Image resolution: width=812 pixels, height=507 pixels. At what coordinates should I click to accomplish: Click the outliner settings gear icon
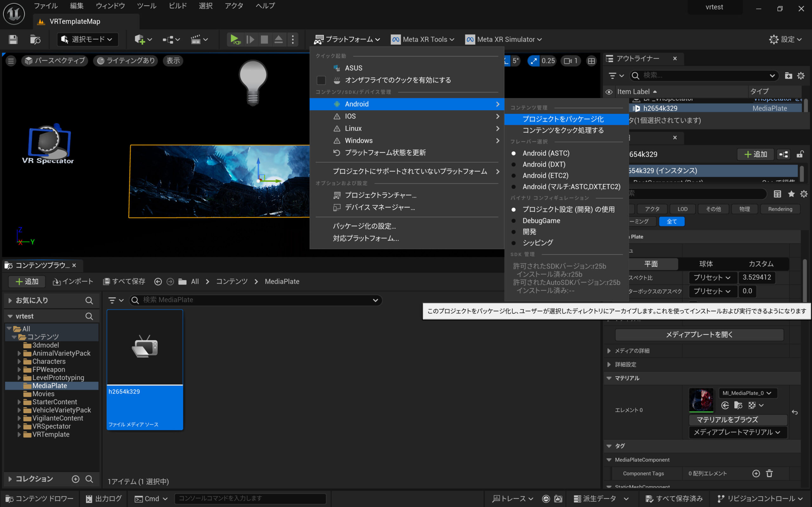[x=801, y=76]
